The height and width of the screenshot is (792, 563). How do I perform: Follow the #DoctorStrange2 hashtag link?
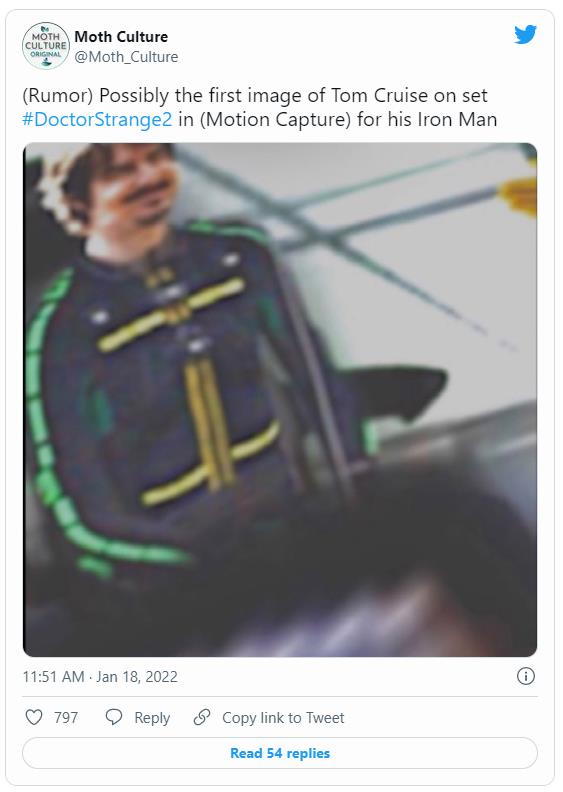point(97,120)
